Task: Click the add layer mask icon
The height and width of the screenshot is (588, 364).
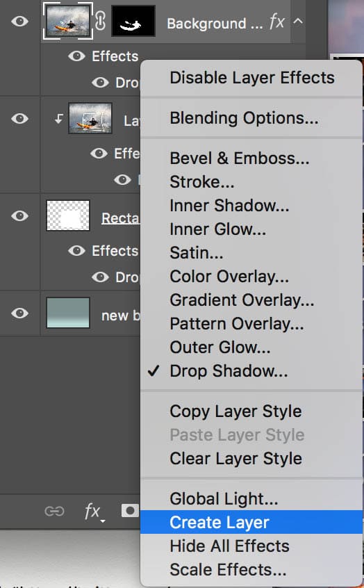Action: [x=130, y=511]
